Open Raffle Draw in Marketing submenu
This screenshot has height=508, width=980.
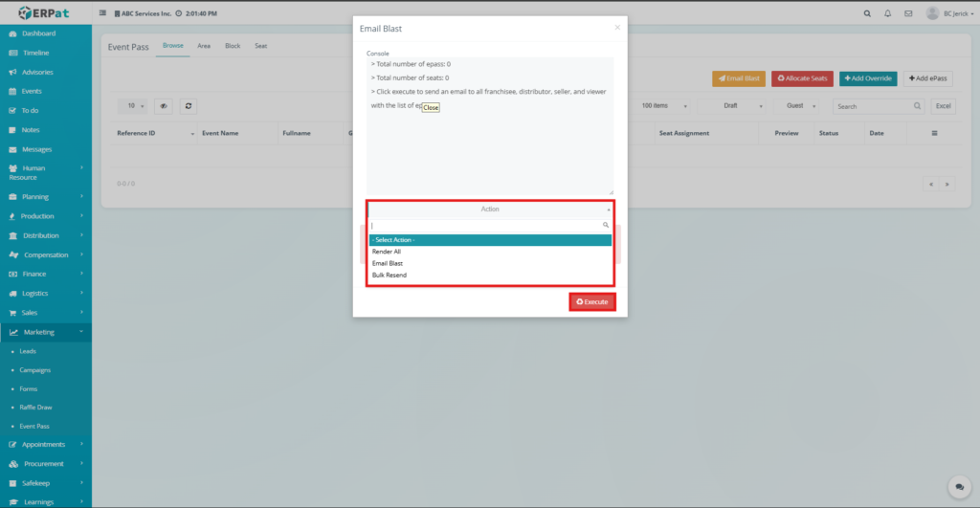pos(36,407)
